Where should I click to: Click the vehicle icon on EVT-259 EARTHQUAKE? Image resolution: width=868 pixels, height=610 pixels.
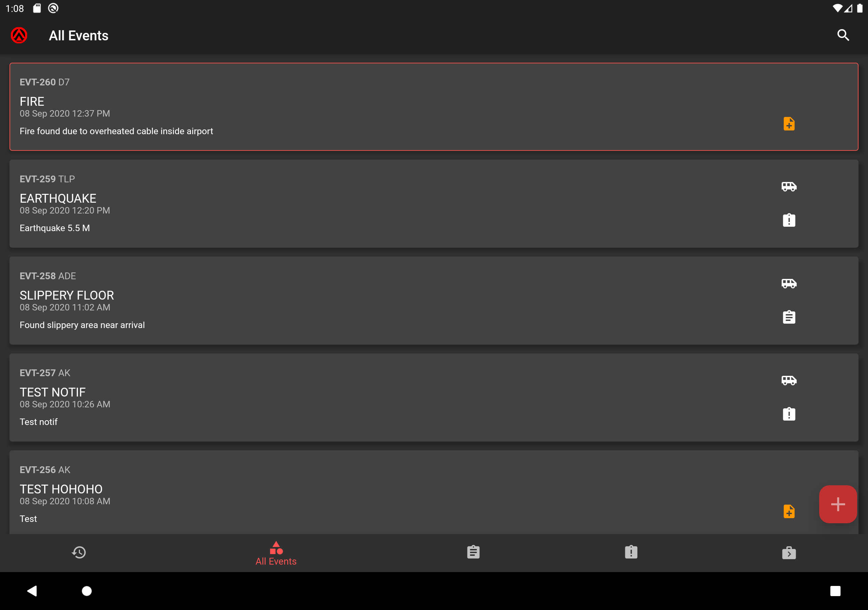[x=789, y=186]
